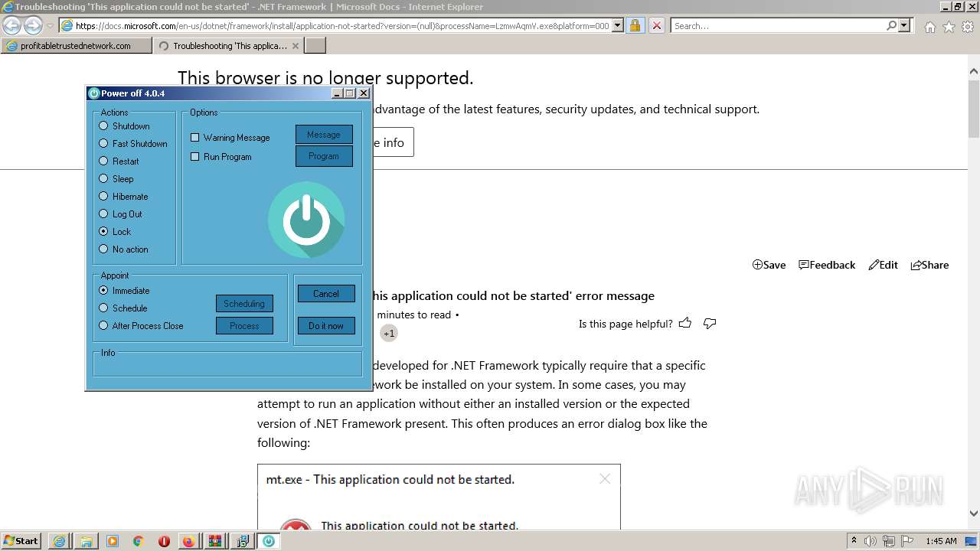Expand the +1 contributors badge
980x551 pixels.
389,333
